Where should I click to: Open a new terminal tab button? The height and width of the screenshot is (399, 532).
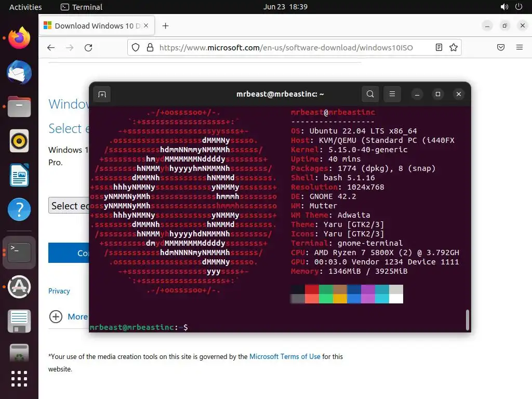coord(102,95)
